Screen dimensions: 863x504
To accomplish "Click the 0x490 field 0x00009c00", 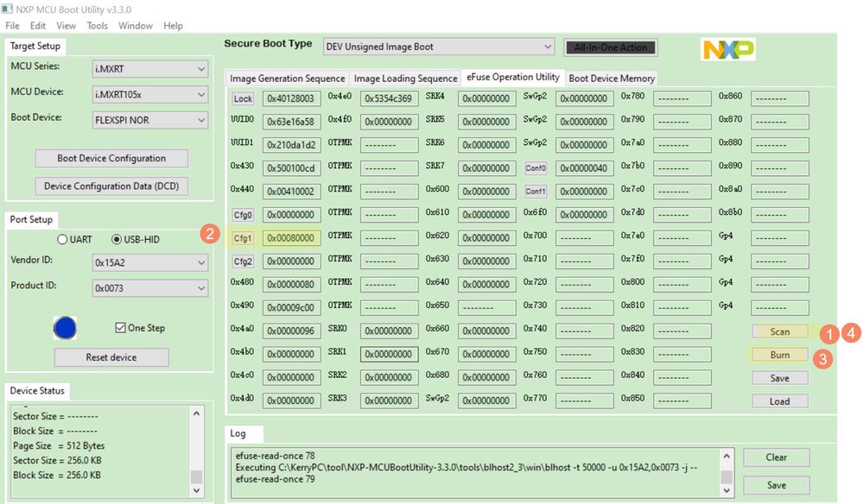I will pyautogui.click(x=291, y=308).
